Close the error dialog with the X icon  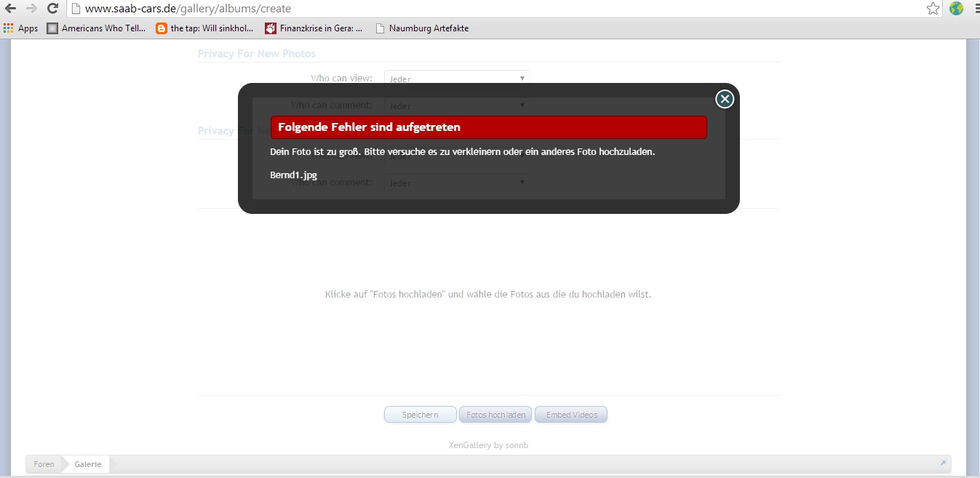(x=724, y=99)
